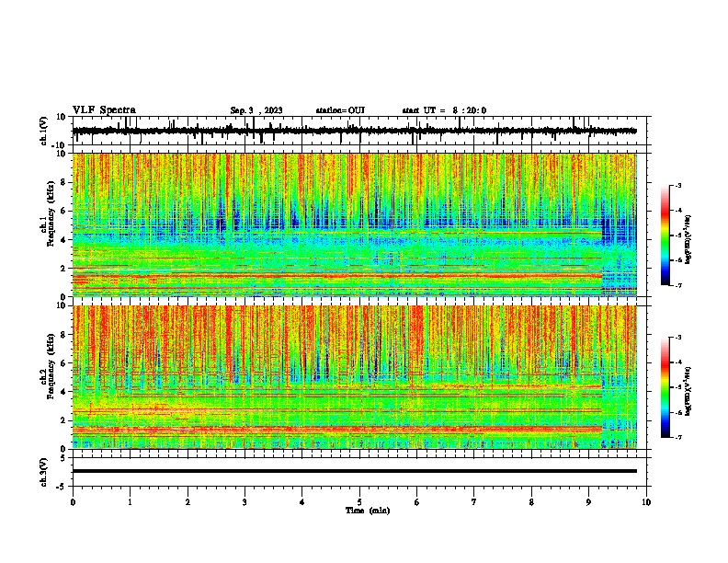Click time axis tick label "5"
Viewport: 728px width, 563px height.
[359, 502]
